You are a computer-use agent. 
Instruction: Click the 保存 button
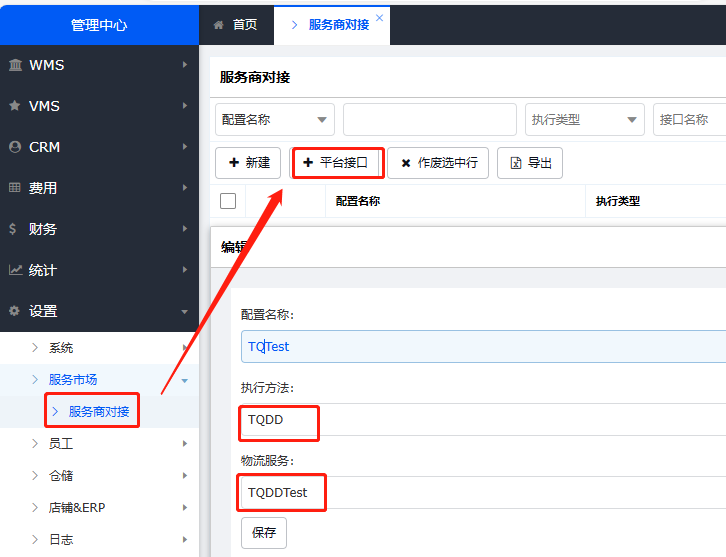point(264,532)
